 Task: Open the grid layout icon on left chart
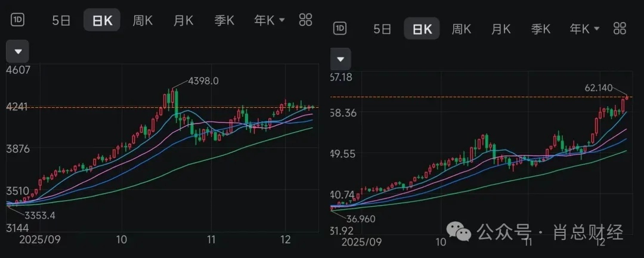click(x=305, y=20)
